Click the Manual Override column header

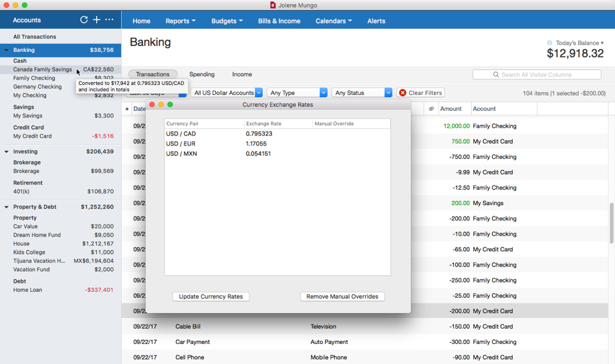[351, 124]
